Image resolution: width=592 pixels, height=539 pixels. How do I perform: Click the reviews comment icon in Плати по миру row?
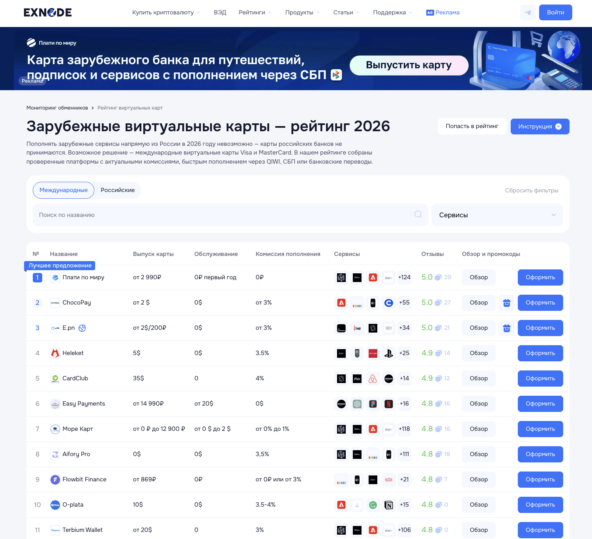click(438, 277)
